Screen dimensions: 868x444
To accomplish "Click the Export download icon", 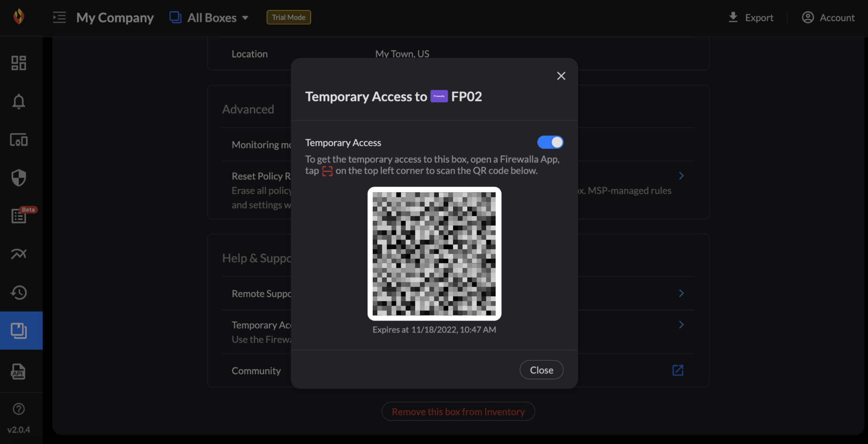I will pyautogui.click(x=733, y=17).
